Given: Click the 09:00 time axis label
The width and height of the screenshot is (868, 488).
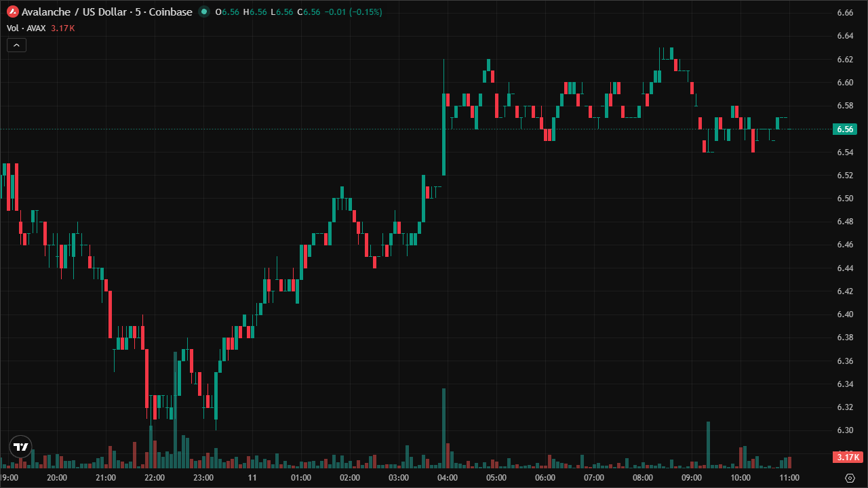Looking at the screenshot, I should coord(692,478).
